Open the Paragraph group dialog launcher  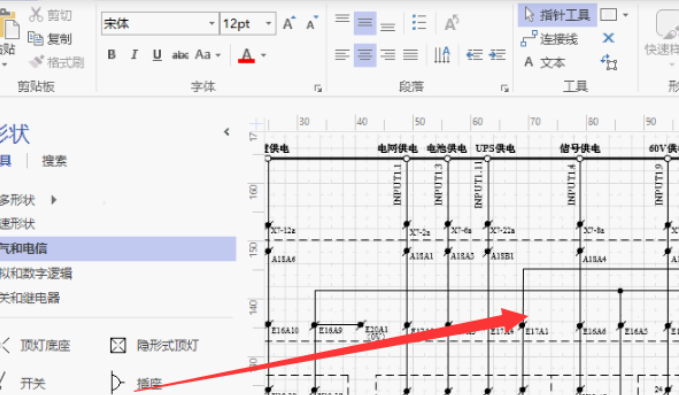(x=504, y=88)
